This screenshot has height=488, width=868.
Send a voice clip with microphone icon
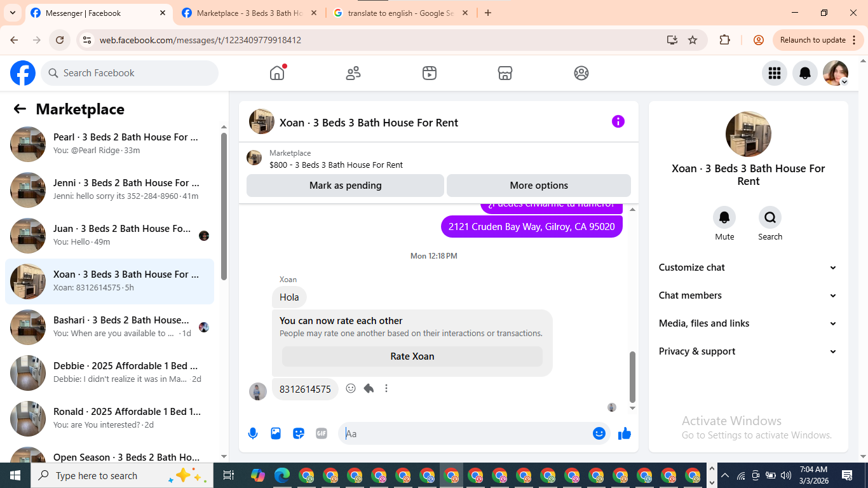pos(253,433)
